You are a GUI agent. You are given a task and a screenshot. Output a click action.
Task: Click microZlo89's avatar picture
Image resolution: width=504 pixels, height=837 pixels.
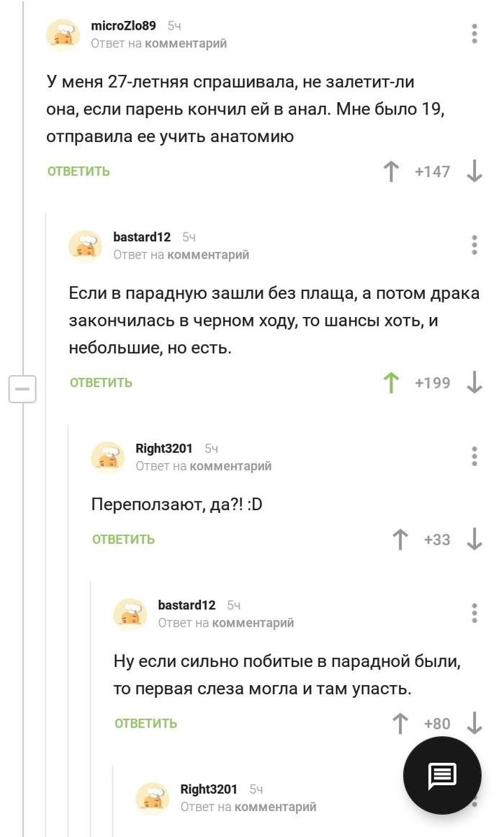coord(63,35)
